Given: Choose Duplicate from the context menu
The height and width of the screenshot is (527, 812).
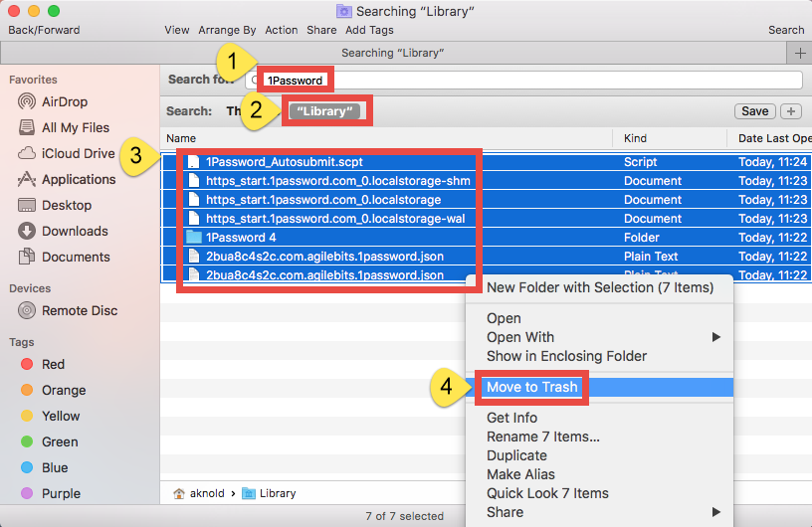Looking at the screenshot, I should pos(600,455).
